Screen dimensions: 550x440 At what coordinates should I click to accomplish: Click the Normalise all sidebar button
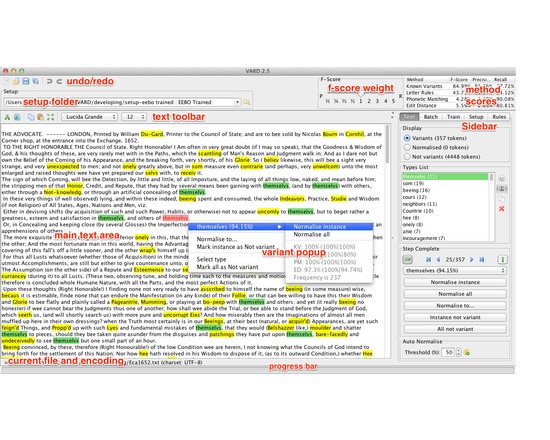point(455,294)
